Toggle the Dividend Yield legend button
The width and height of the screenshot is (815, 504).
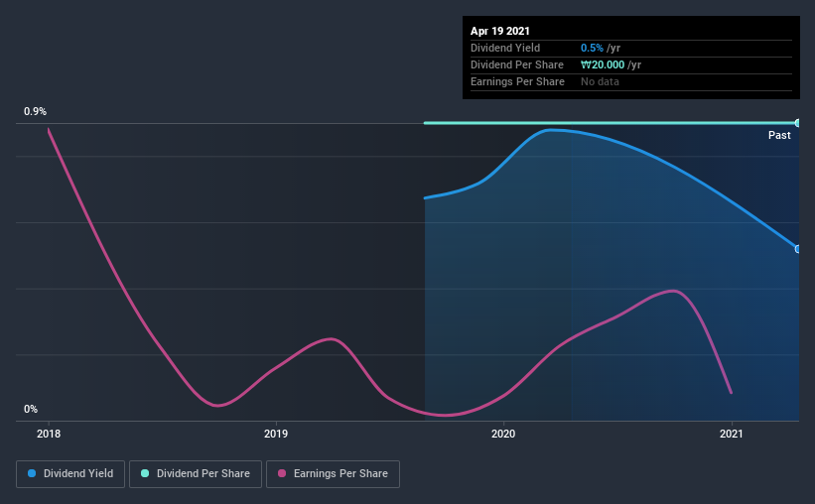click(x=70, y=474)
